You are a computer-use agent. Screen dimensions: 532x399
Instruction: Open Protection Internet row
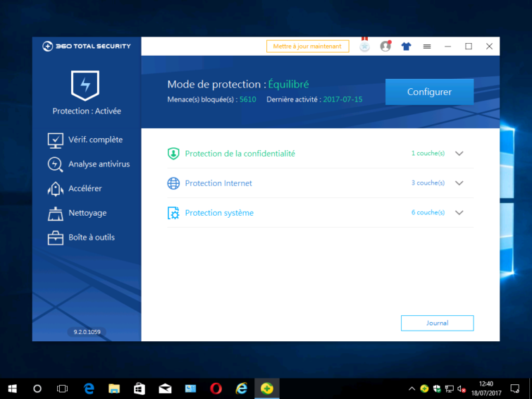click(321, 183)
